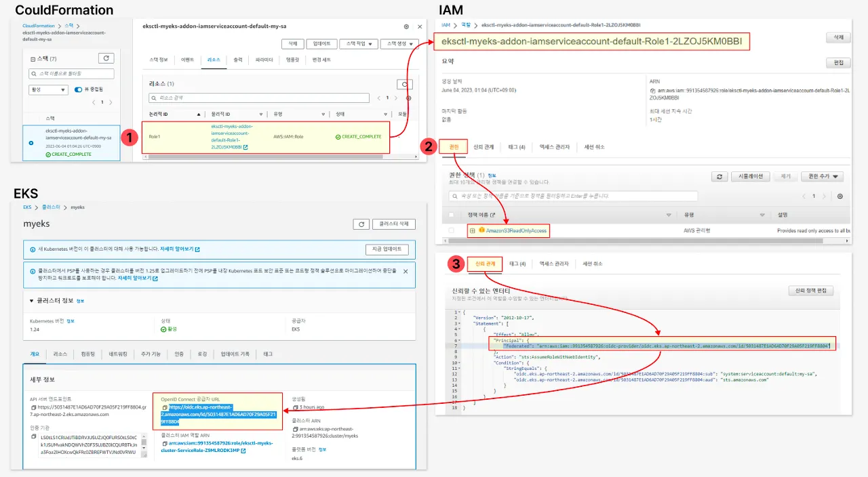Refresh the IAM 권한 정책 list

719,176
